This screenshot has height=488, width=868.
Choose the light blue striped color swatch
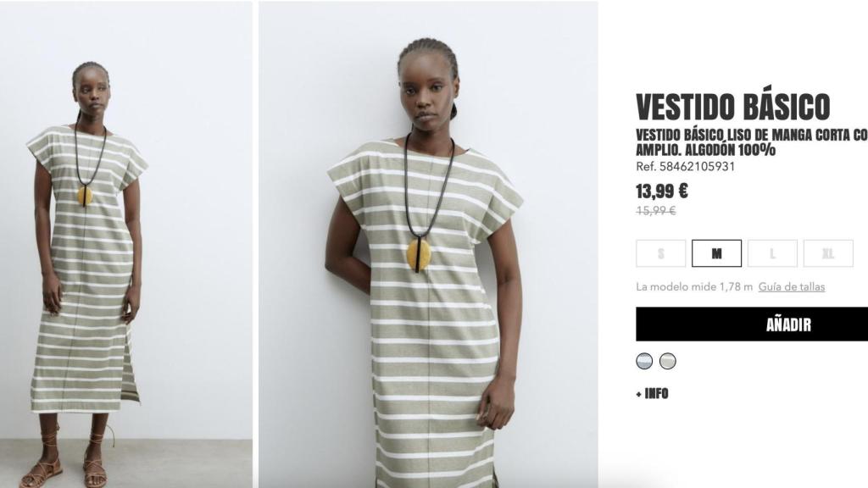click(x=644, y=361)
